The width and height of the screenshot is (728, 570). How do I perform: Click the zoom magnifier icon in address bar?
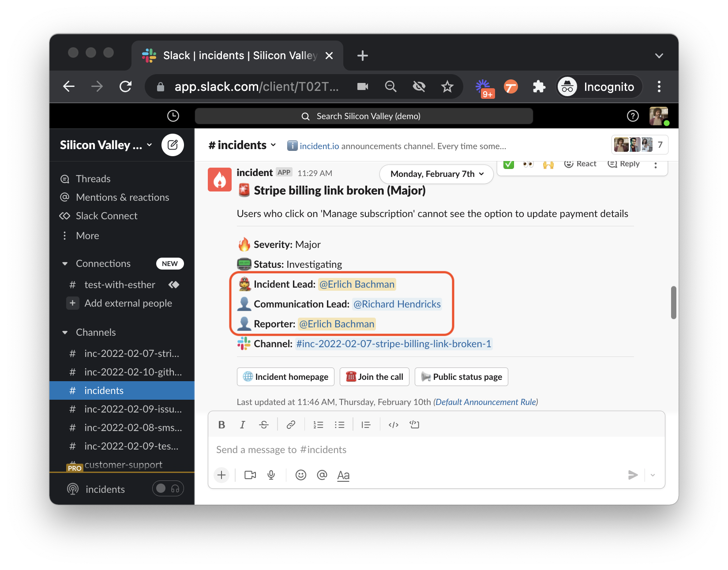(x=391, y=86)
